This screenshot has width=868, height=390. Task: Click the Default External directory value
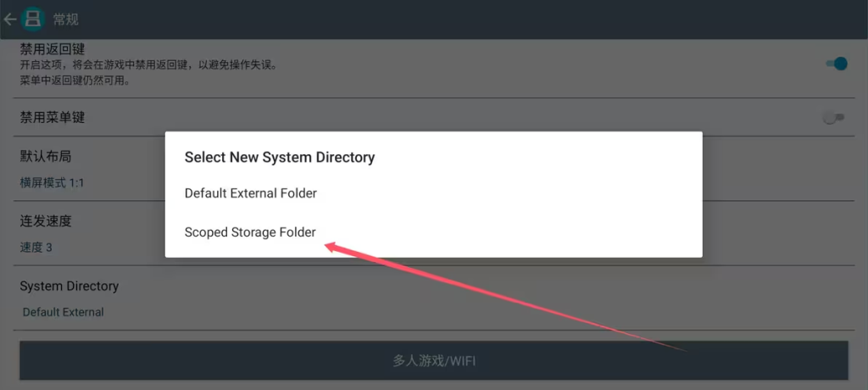point(64,312)
